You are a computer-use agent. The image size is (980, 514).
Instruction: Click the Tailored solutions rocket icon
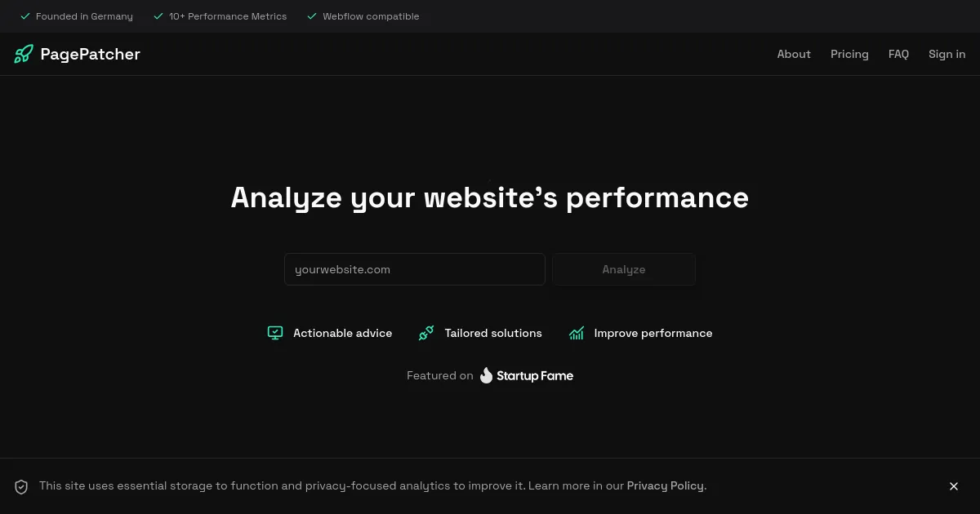tap(425, 333)
